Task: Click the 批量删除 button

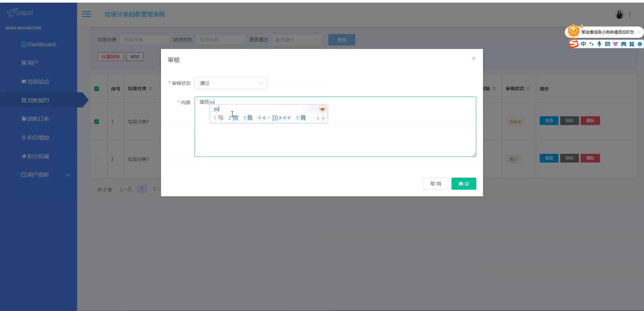Action: (111, 57)
